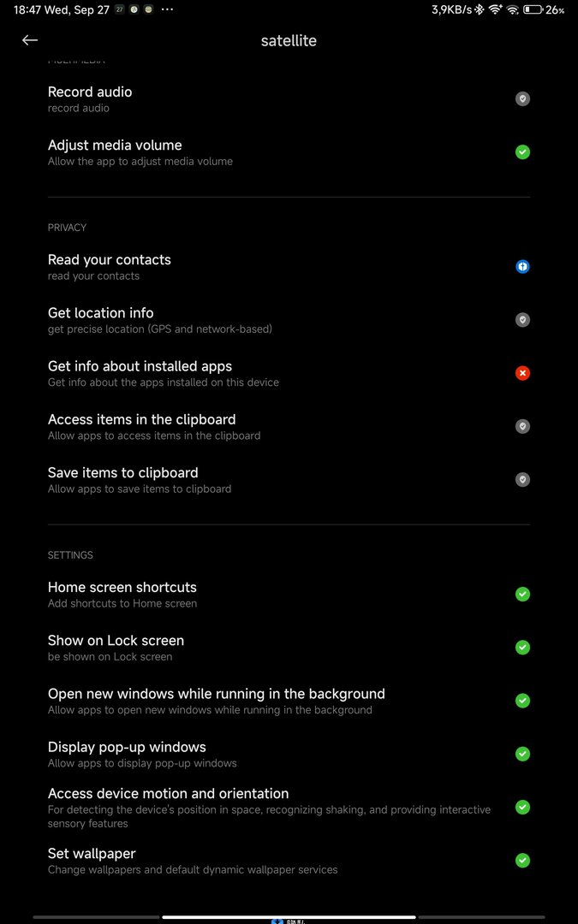The image size is (578, 924).
Task: Go back using the arrow icon
Action: point(30,40)
